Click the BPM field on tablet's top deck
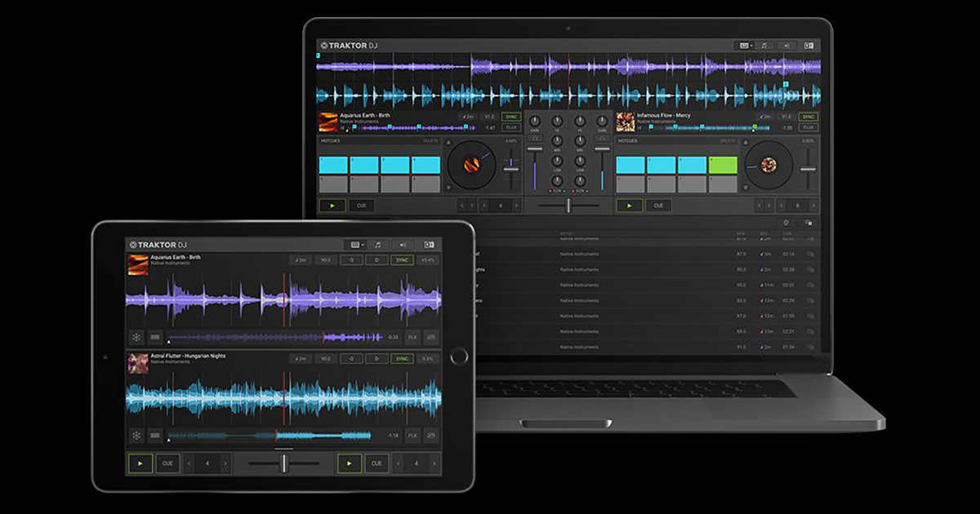The image size is (980, 514). click(x=326, y=260)
